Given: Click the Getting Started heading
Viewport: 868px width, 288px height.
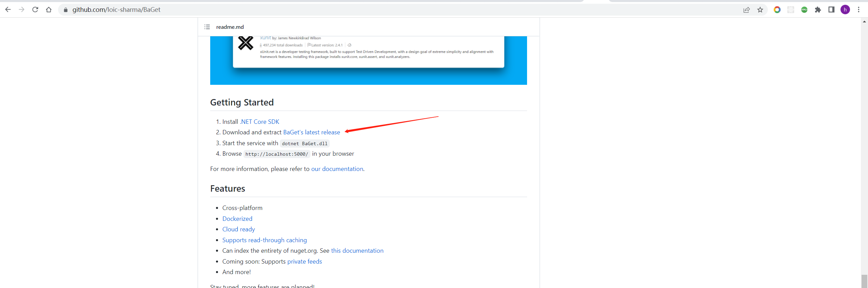Looking at the screenshot, I should (242, 102).
